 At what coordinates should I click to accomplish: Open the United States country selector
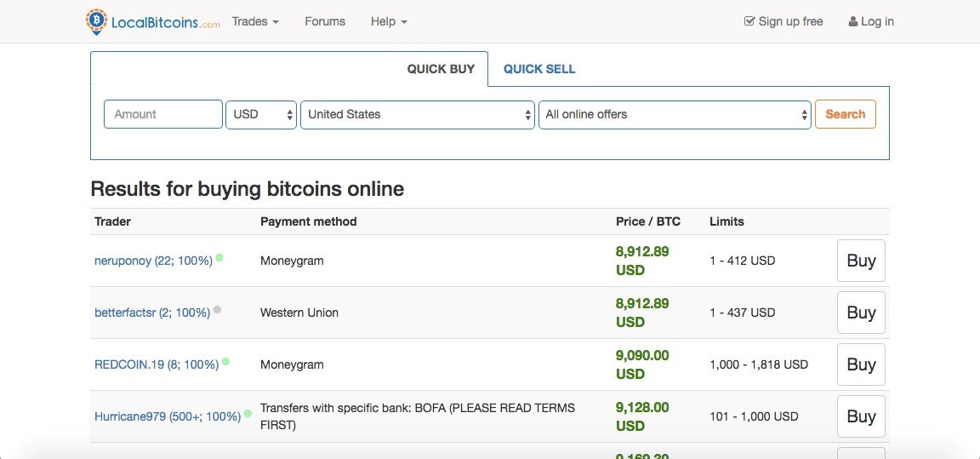point(418,114)
